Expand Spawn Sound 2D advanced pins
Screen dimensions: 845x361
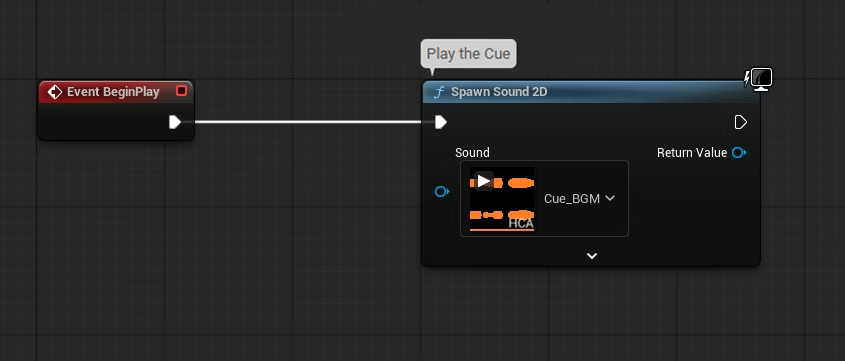[592, 256]
